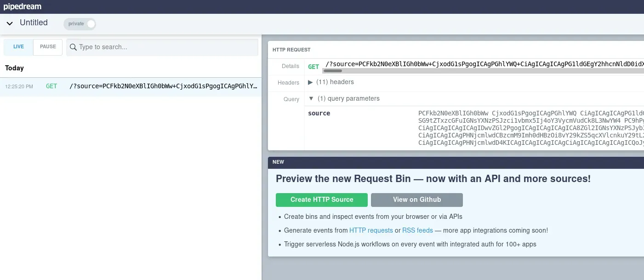Select the LIVE mode button

click(18, 47)
